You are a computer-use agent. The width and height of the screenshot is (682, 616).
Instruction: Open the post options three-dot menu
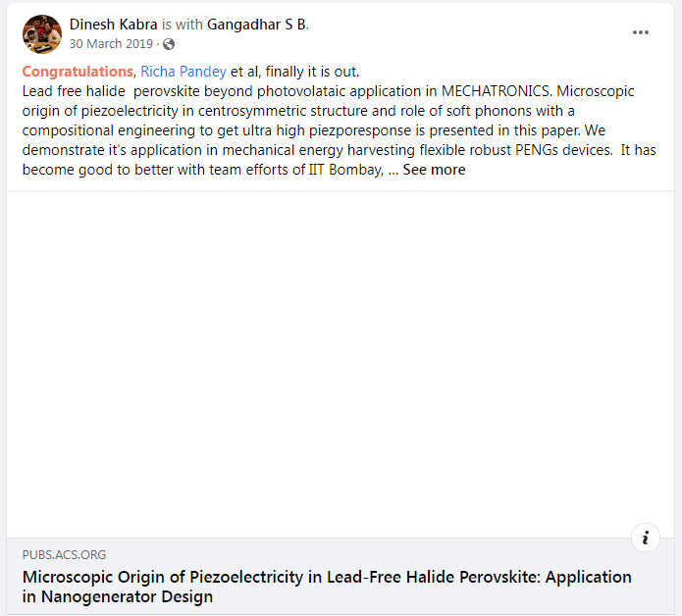pos(641,32)
